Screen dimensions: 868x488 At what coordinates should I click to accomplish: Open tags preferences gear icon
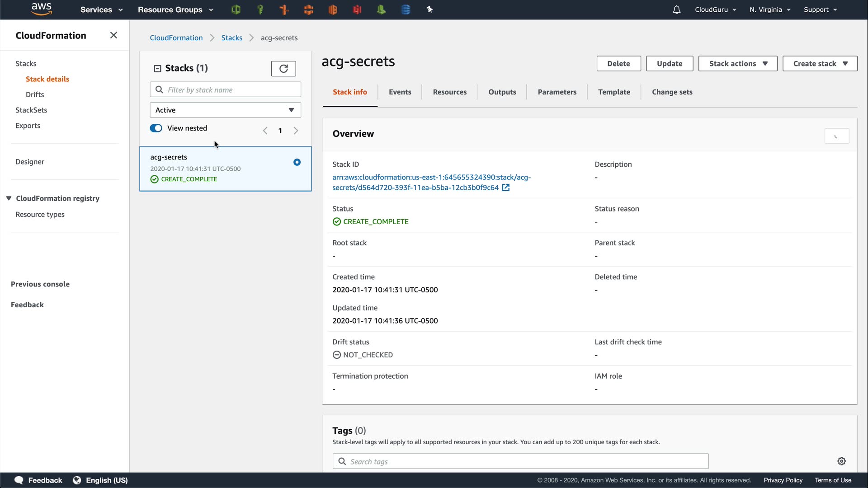841,461
